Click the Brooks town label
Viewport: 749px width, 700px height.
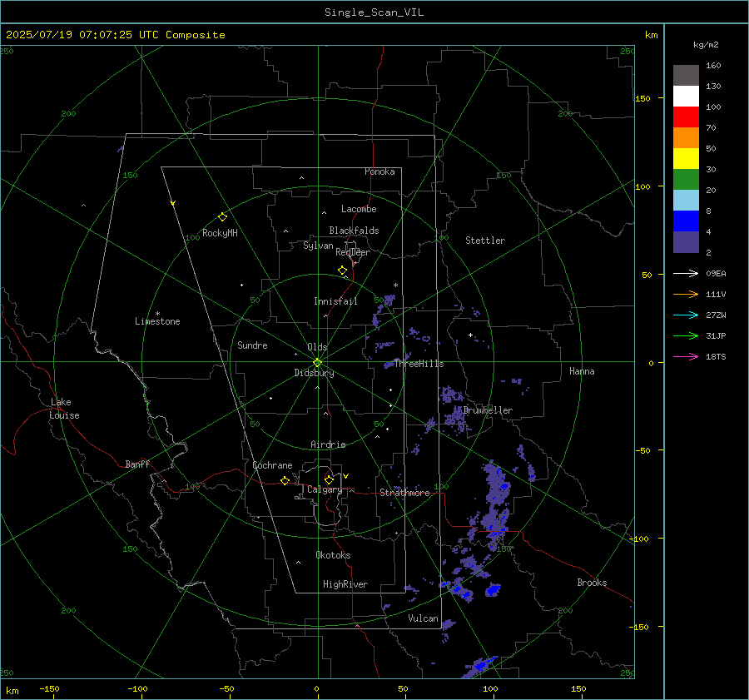pos(592,583)
